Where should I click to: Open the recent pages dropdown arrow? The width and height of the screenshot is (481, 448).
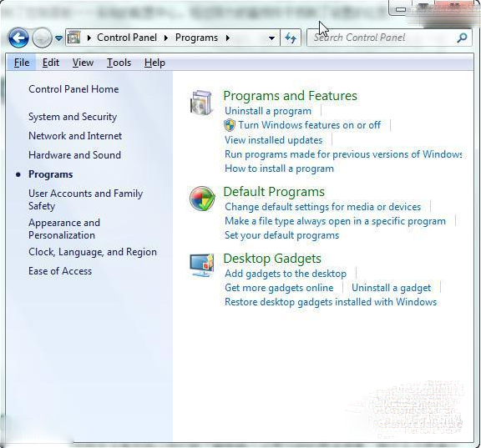pyautogui.click(x=58, y=38)
